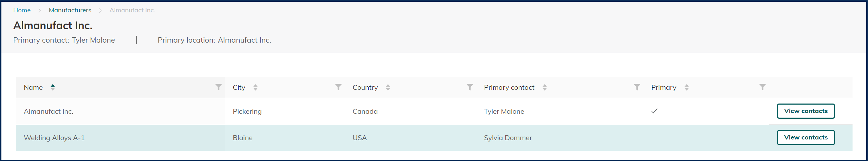The height and width of the screenshot is (162, 868).
Task: Click the Home breadcrumb link
Action: [22, 10]
